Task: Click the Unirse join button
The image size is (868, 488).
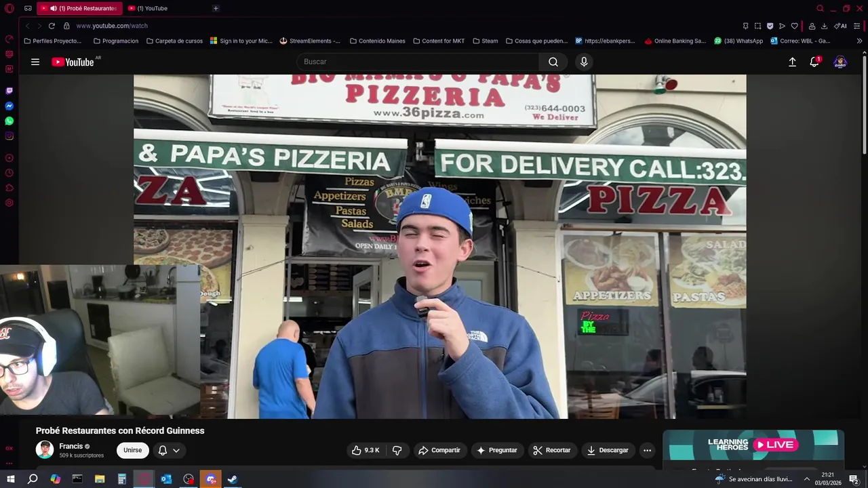Action: [133, 450]
